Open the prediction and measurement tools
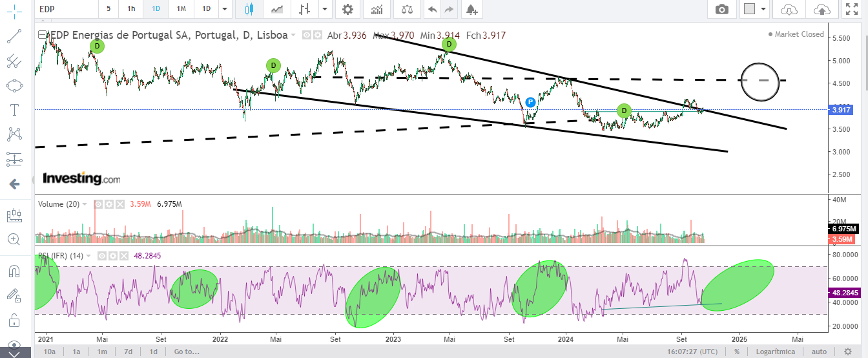The width and height of the screenshot is (868, 358). tap(14, 159)
